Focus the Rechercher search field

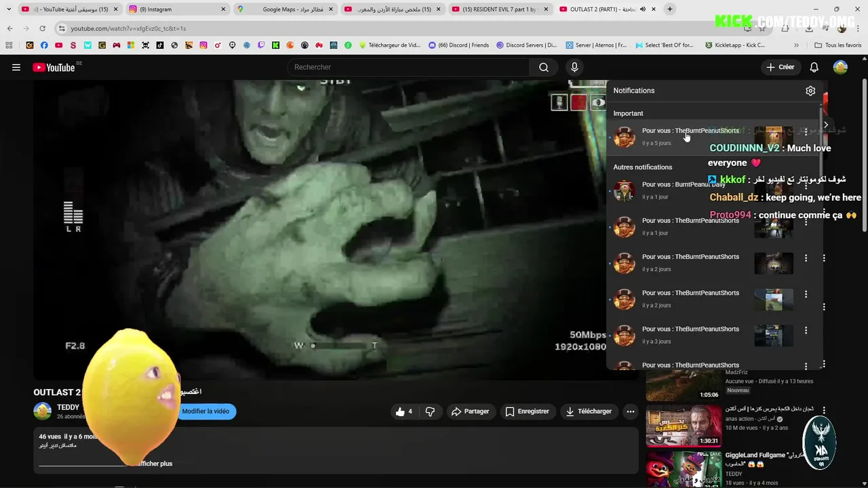409,67
